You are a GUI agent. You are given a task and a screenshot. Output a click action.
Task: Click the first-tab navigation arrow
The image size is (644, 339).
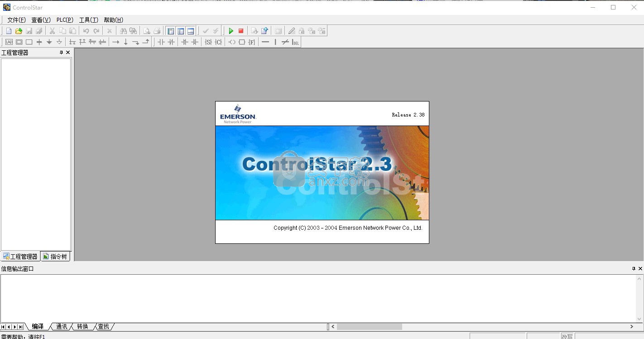click(3, 327)
